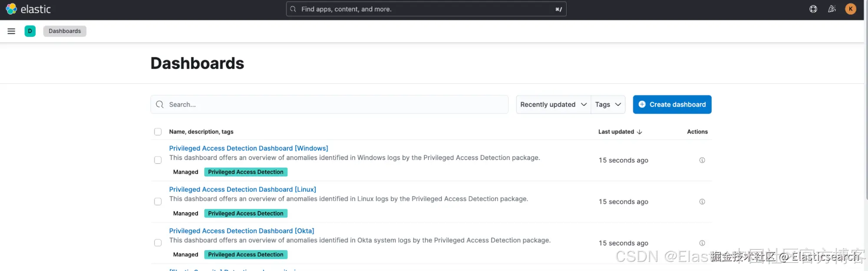Open the Tags filter dropdown

tap(608, 104)
